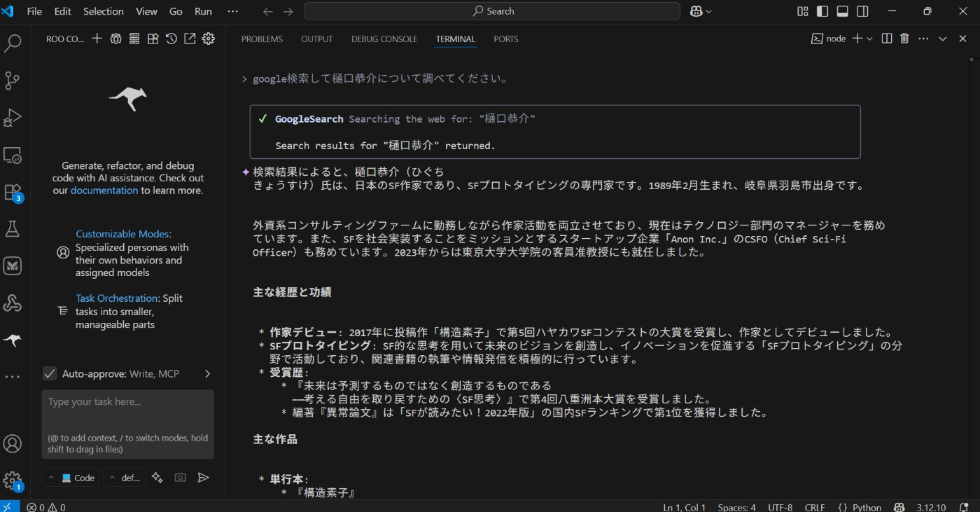The width and height of the screenshot is (980, 512).
Task: Toggle bottom Panel visibility
Action: pos(843,11)
